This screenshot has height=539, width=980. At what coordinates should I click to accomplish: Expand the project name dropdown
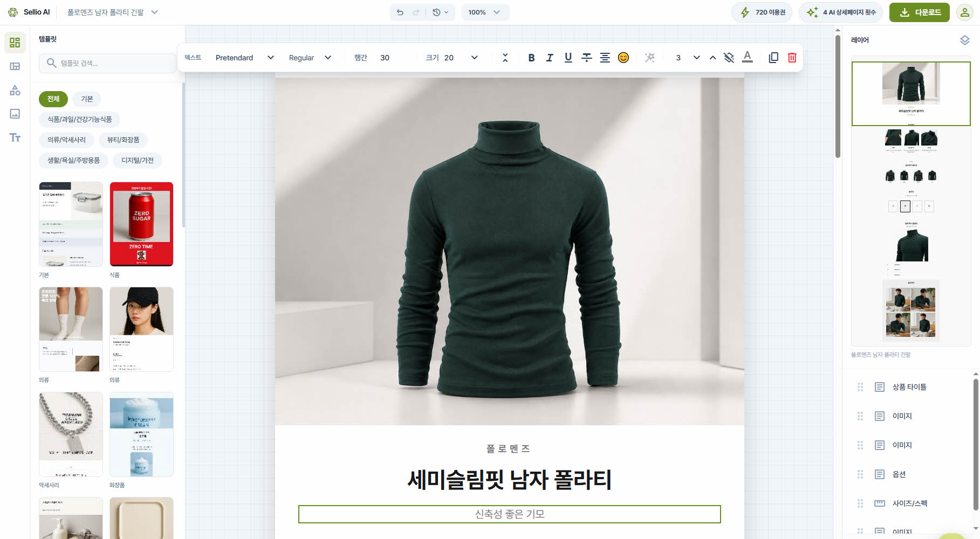(x=154, y=12)
